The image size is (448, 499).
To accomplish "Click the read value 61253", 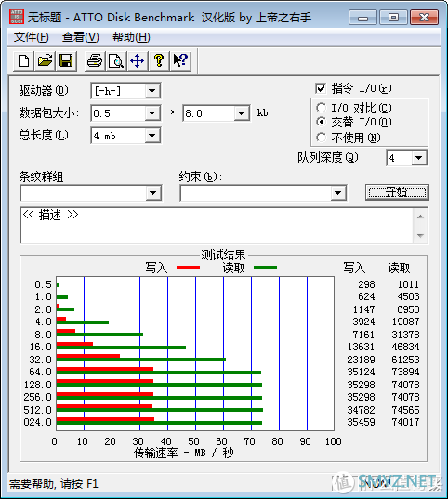I will (x=405, y=360).
